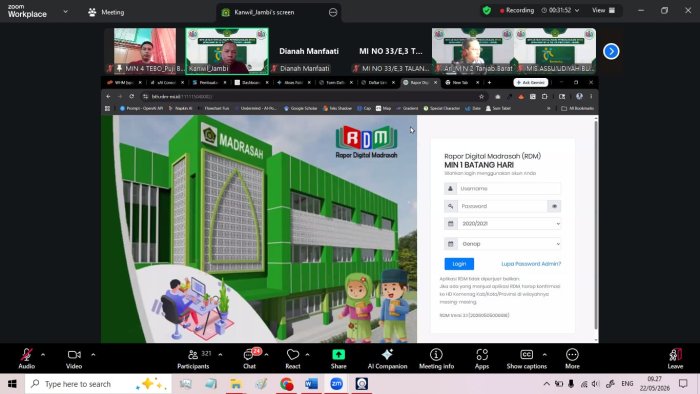Click the Type here to search box
700x394 pixels.
tap(98, 384)
